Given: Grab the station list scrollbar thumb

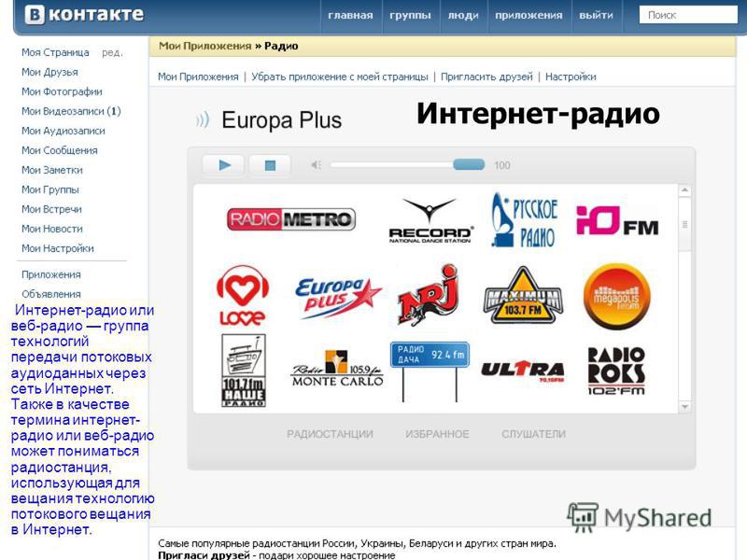Looking at the screenshot, I should point(684,224).
